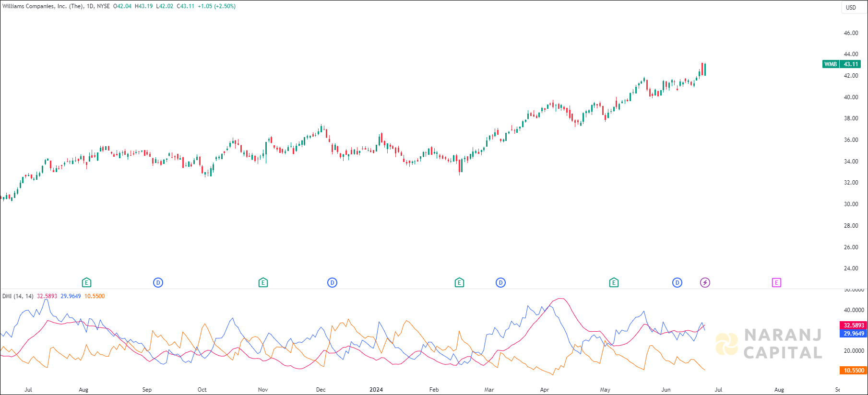Click the 2024 label on time axis
This screenshot has height=395, width=868.
pos(376,390)
